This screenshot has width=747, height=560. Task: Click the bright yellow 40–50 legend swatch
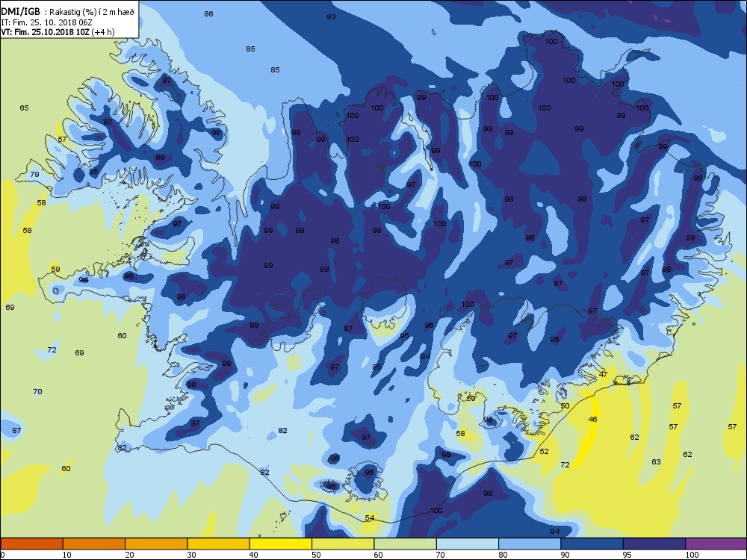coord(281,544)
